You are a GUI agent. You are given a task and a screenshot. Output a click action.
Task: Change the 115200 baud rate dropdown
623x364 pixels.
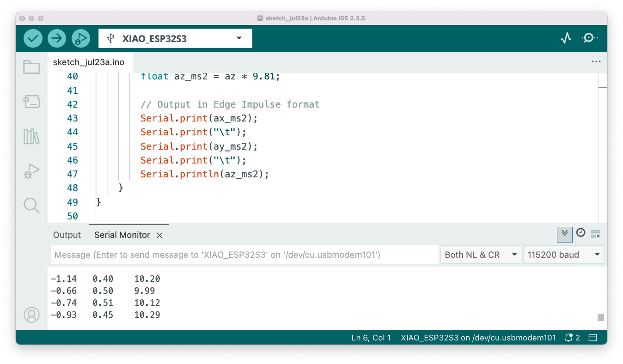(563, 255)
